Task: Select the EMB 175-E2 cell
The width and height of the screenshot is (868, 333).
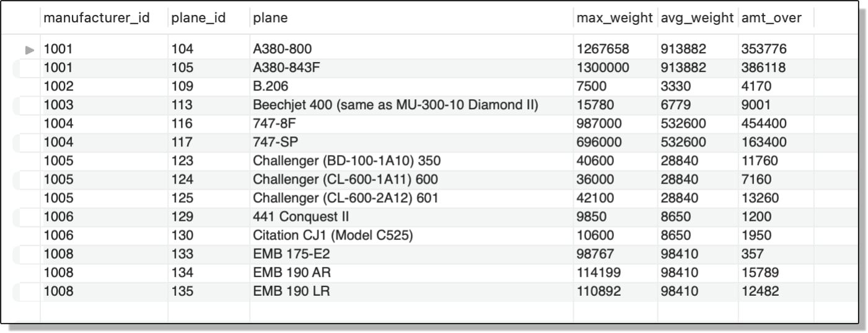Action: pyautogui.click(x=411, y=254)
